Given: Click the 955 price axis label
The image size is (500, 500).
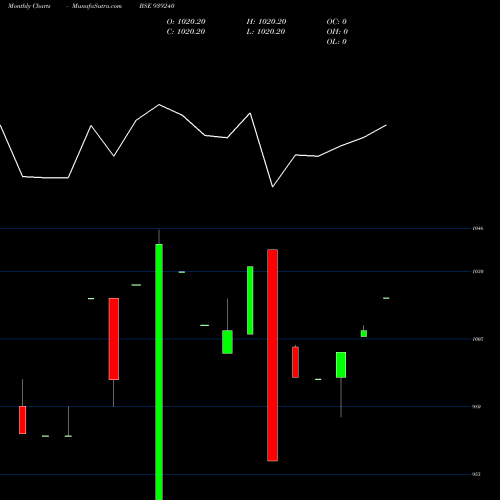Looking at the screenshot, I should pos(477,474).
